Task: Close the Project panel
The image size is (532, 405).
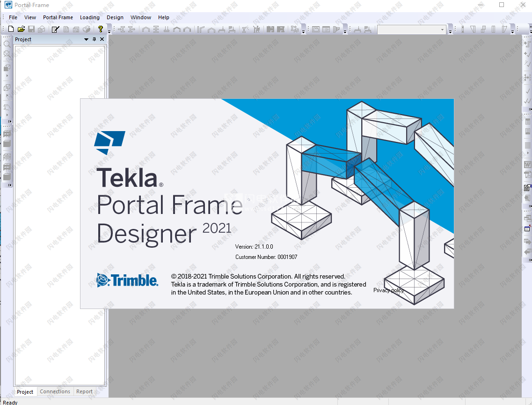Action: click(x=102, y=39)
